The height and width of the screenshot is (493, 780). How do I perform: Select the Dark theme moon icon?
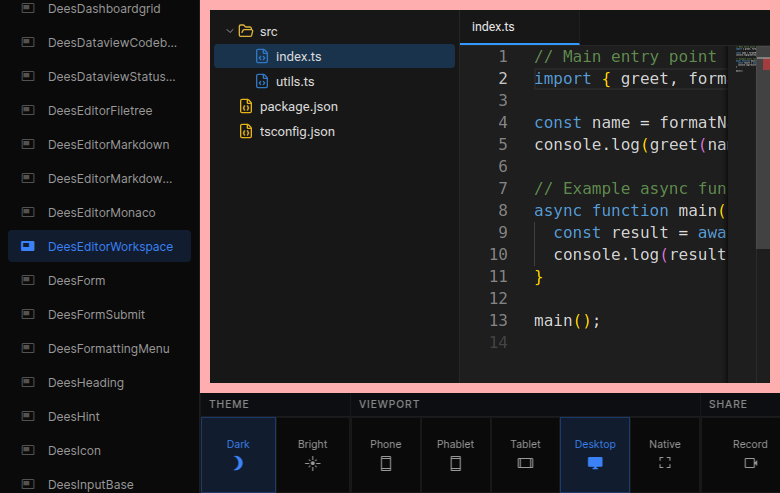pos(237,463)
